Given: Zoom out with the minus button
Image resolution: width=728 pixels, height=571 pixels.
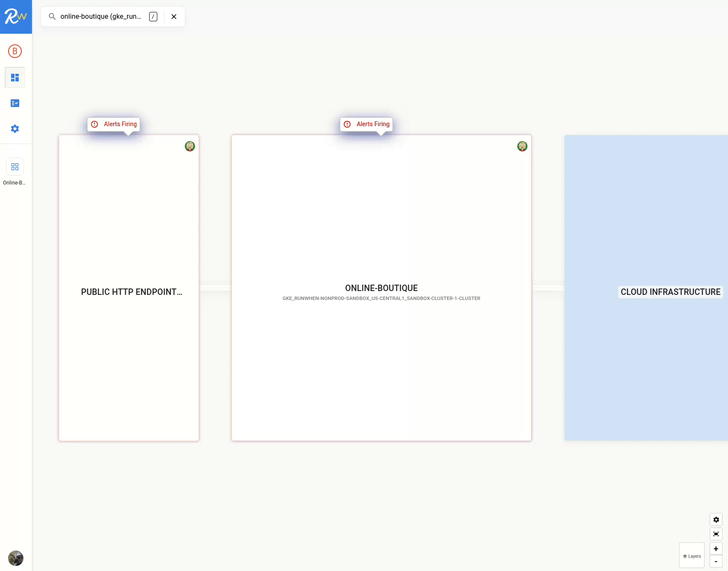Looking at the screenshot, I should point(716,561).
